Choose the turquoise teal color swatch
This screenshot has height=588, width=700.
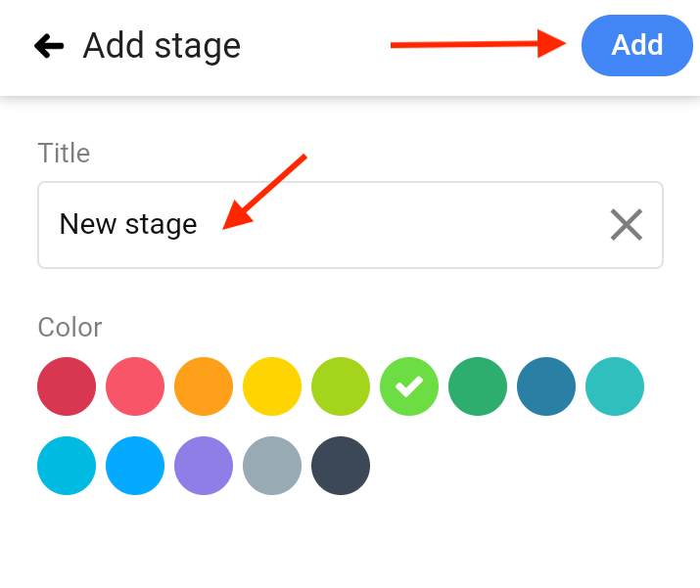point(615,386)
